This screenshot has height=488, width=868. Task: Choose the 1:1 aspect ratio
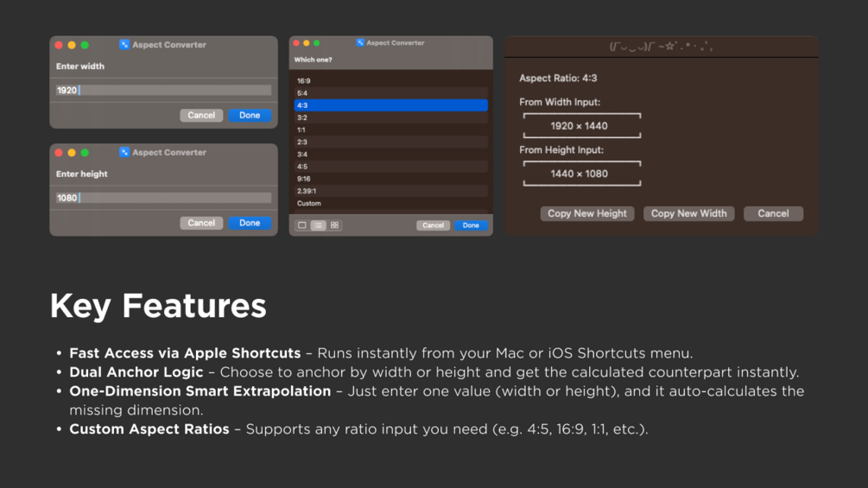(390, 130)
